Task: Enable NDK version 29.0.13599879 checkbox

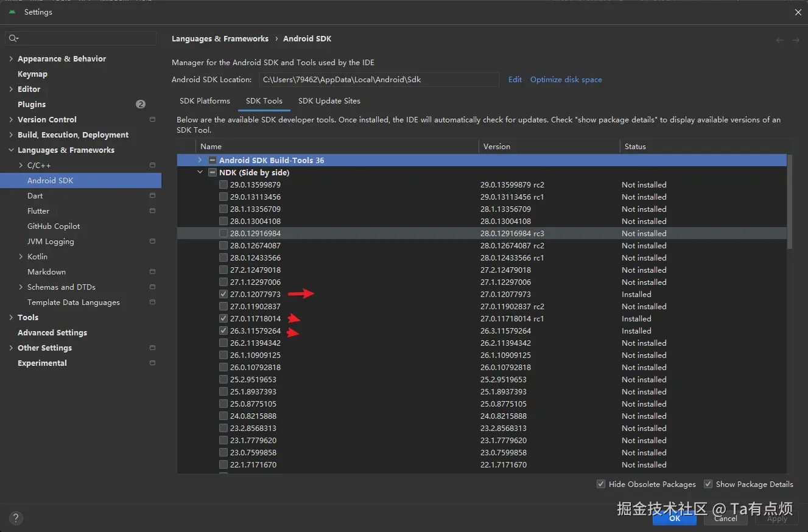Action: 223,184
